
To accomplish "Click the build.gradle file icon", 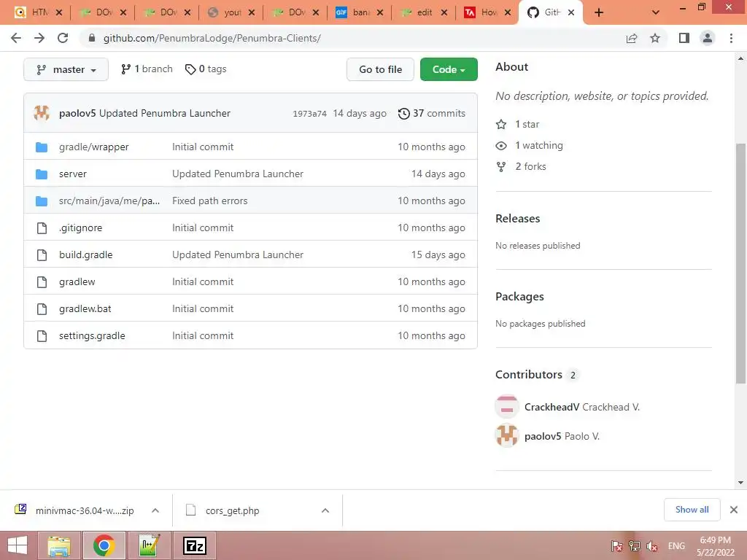I will (x=42, y=254).
